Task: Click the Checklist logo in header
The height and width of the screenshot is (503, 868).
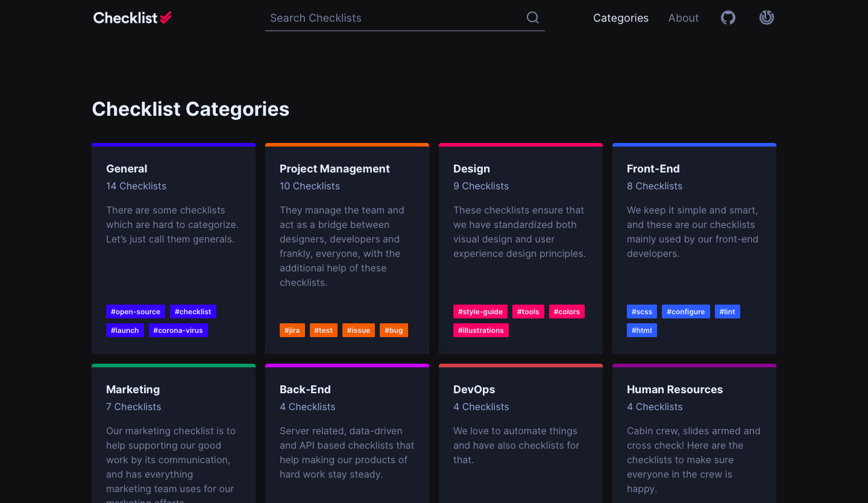Action: [132, 18]
